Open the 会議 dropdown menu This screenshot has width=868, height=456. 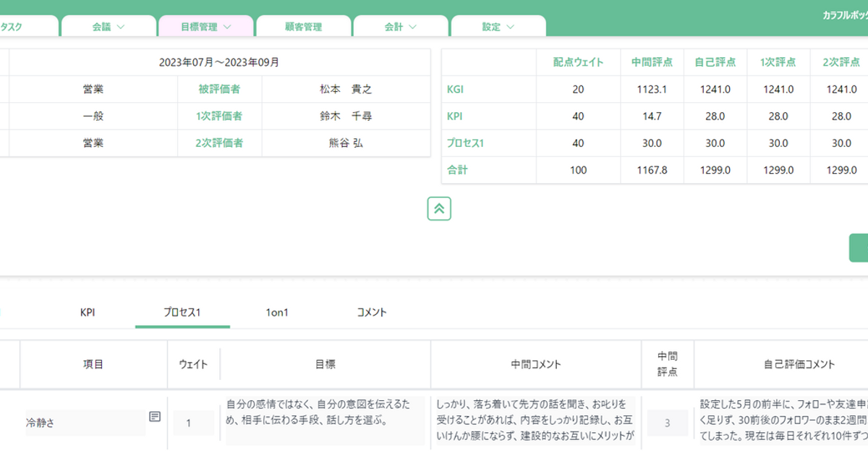coord(109,27)
